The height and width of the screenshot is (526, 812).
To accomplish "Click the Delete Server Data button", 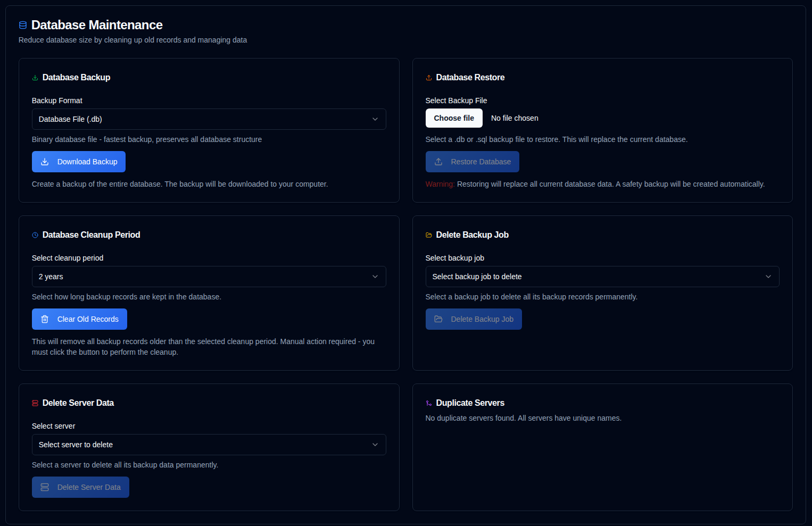I will 80,487.
